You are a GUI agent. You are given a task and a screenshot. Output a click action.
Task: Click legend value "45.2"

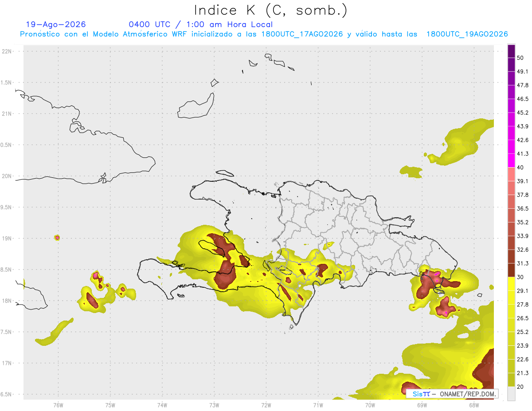522,113
